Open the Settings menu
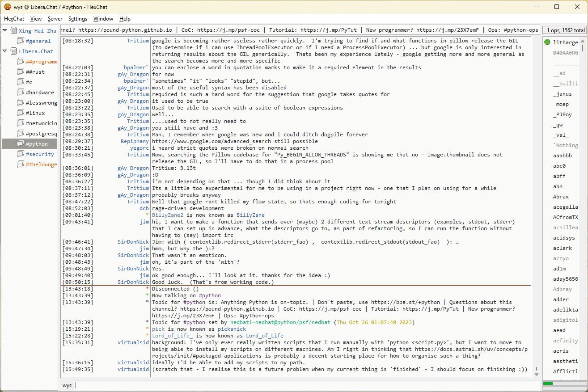The image size is (588, 392). (x=78, y=19)
